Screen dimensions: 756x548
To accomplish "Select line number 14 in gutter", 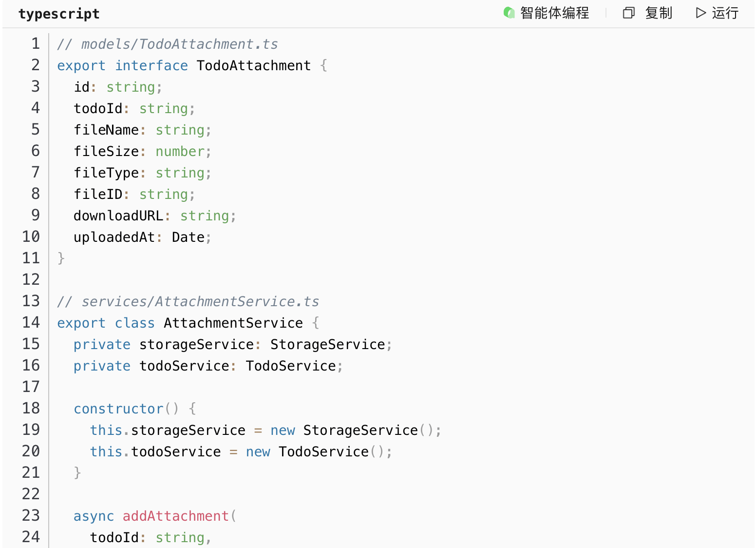I will pos(31,323).
